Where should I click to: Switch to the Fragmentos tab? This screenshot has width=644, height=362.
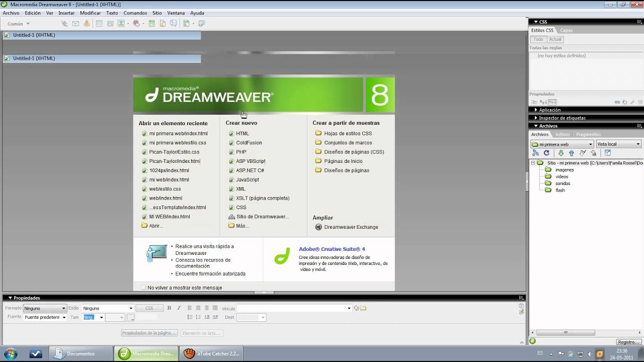[588, 135]
